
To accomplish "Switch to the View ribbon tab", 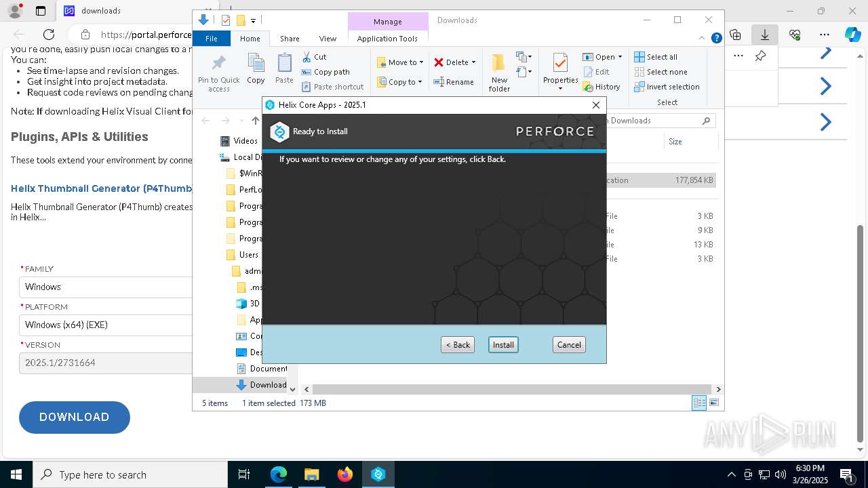I will coord(328,39).
